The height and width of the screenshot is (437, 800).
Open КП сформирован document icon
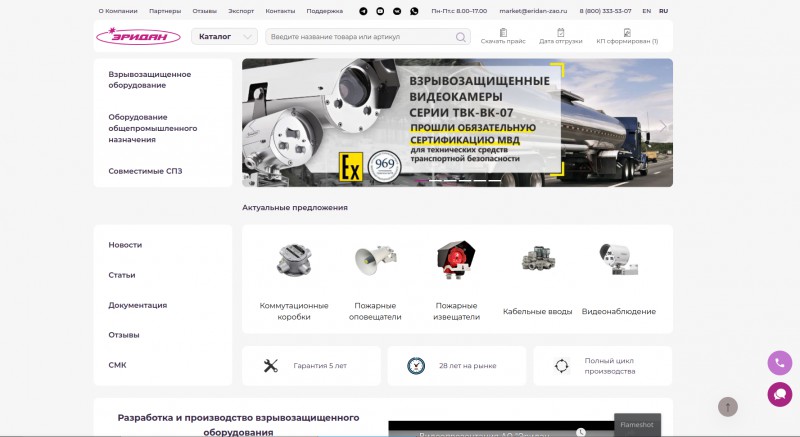point(627,32)
